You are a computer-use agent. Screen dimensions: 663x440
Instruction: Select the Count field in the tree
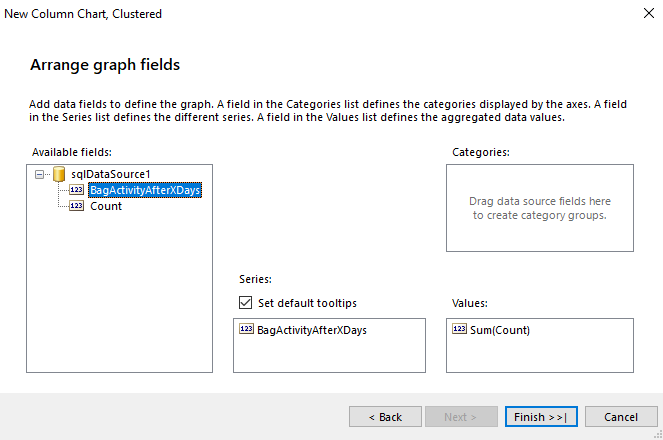(x=106, y=206)
